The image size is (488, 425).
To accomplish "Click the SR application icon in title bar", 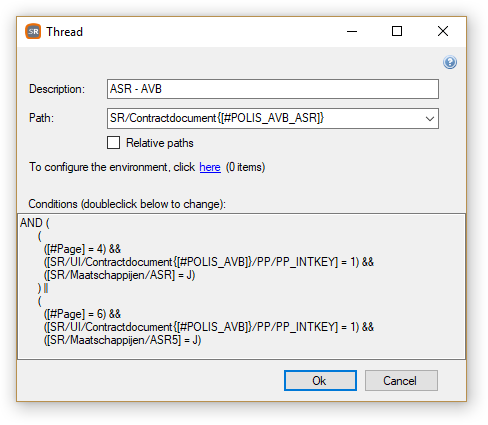I will (x=33, y=32).
